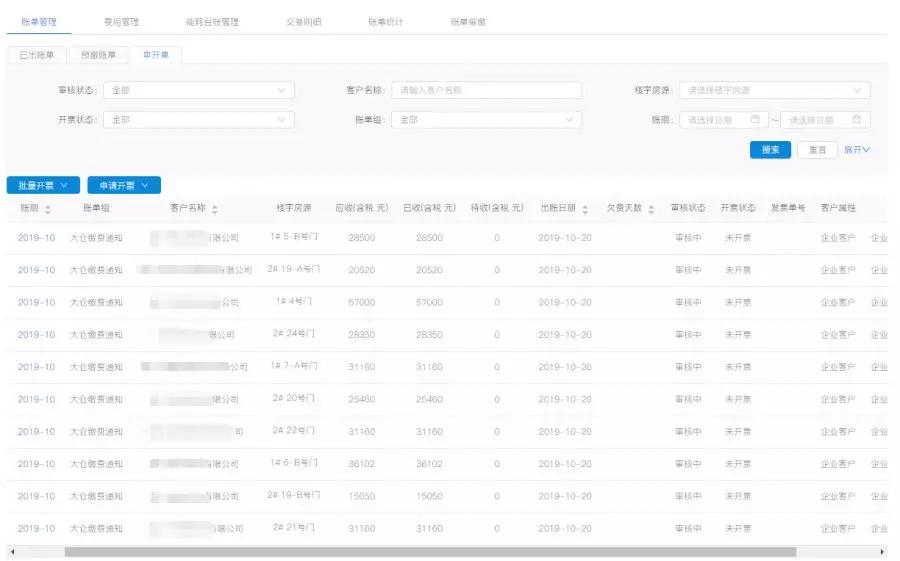The image size is (900, 561).
Task: Click the blue 搜索 button
Action: (770, 149)
